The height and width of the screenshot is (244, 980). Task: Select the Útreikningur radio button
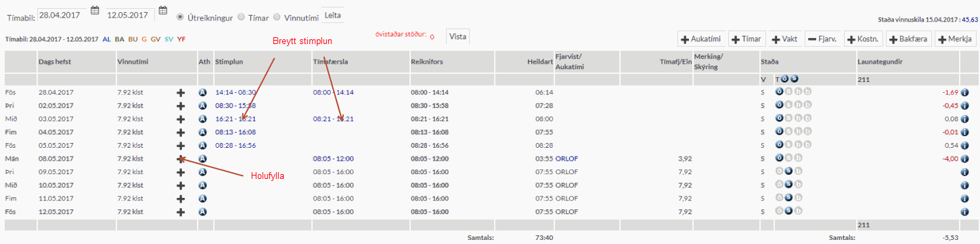[x=180, y=16]
